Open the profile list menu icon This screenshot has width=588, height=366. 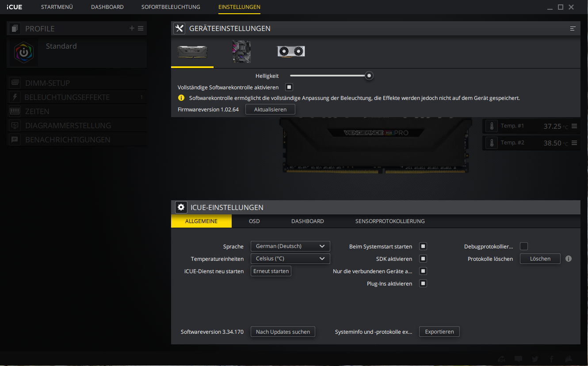(141, 28)
